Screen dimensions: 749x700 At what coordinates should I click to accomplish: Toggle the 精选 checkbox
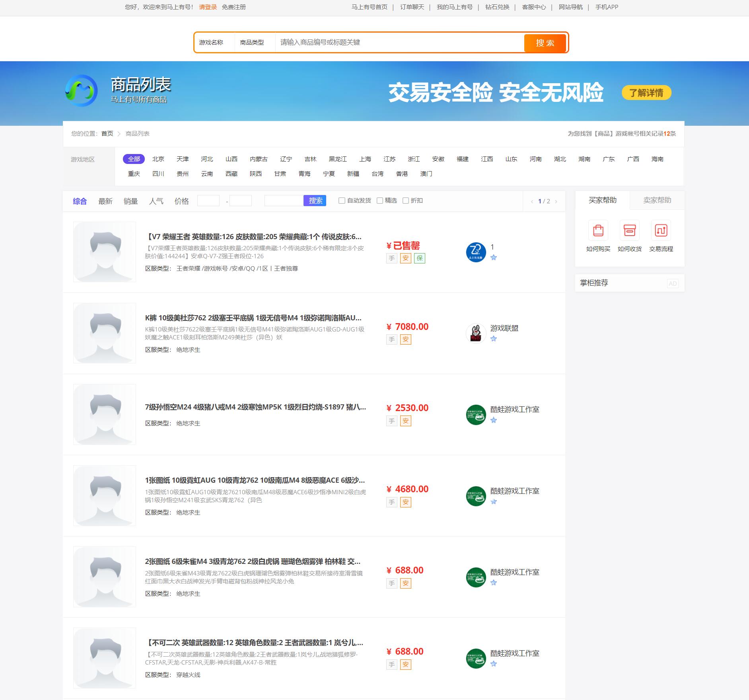[x=380, y=201]
